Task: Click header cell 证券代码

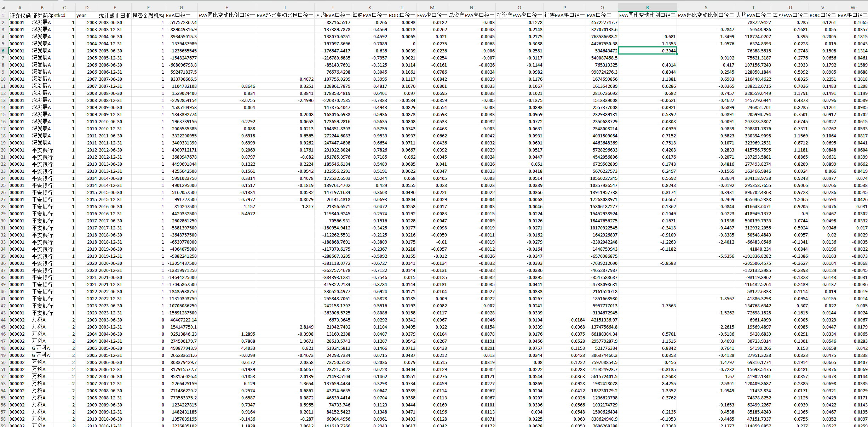Action: pos(20,15)
